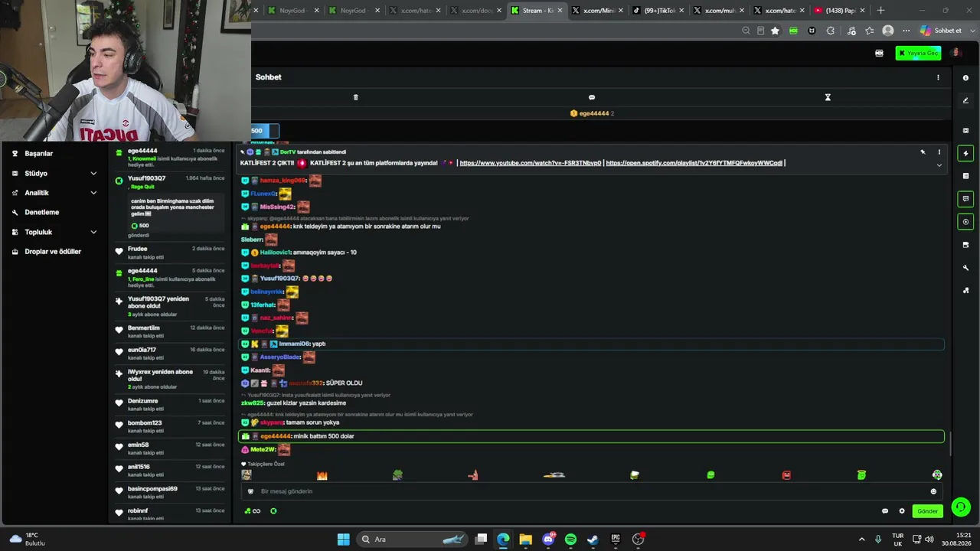Select the speech bubble tab in Sohbet header
The image size is (980, 551).
[591, 97]
